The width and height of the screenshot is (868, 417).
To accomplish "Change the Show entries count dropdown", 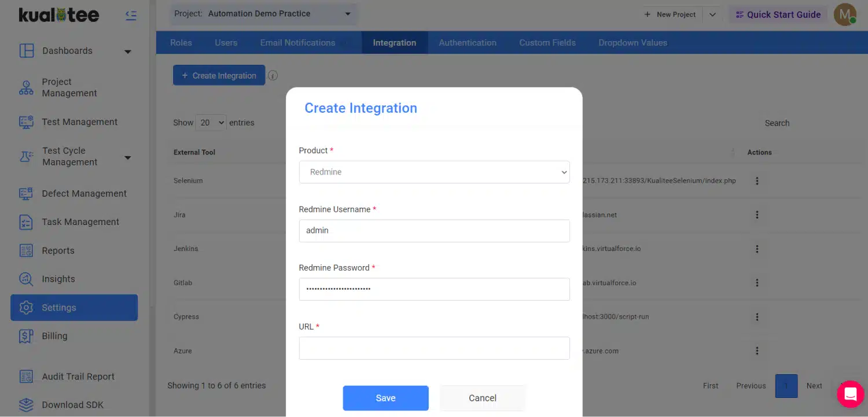I will [211, 123].
